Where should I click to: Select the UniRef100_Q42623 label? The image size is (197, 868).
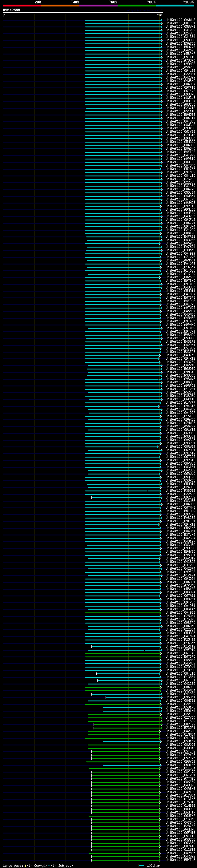point(180,50)
